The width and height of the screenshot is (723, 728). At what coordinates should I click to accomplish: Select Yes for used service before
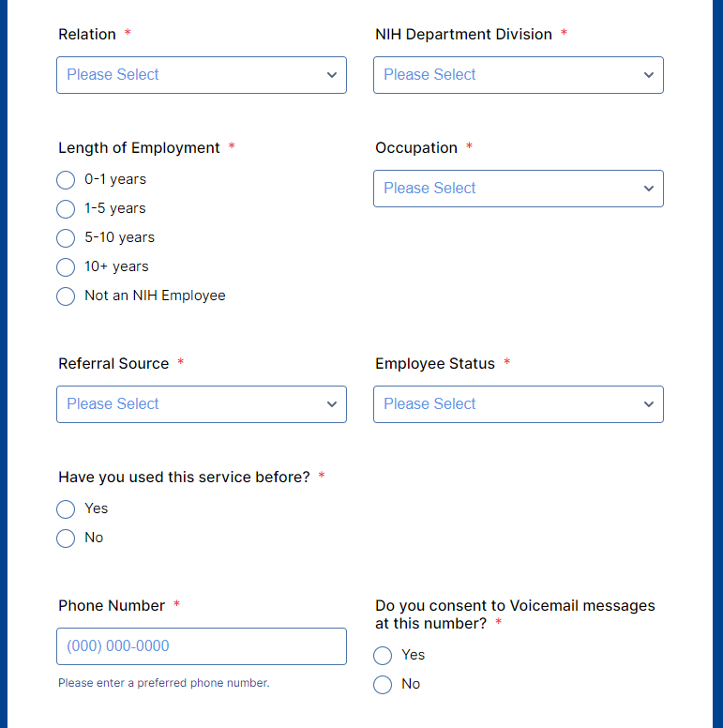tap(66, 509)
